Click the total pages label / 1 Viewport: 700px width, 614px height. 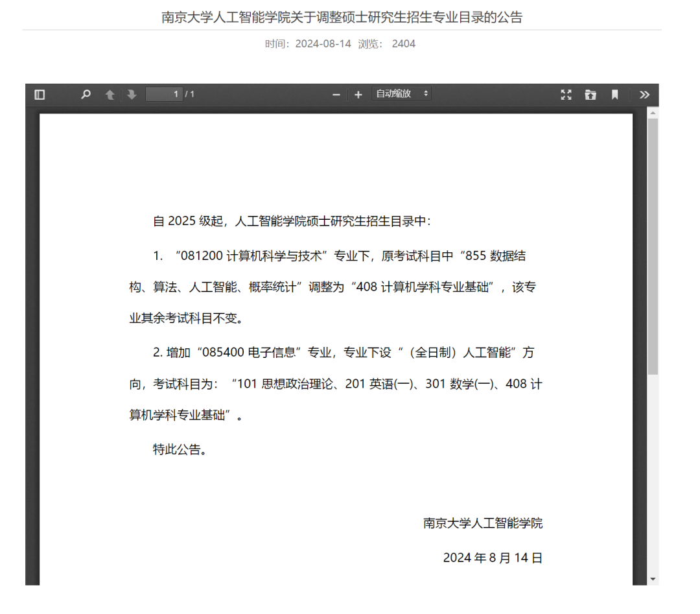pyautogui.click(x=190, y=94)
